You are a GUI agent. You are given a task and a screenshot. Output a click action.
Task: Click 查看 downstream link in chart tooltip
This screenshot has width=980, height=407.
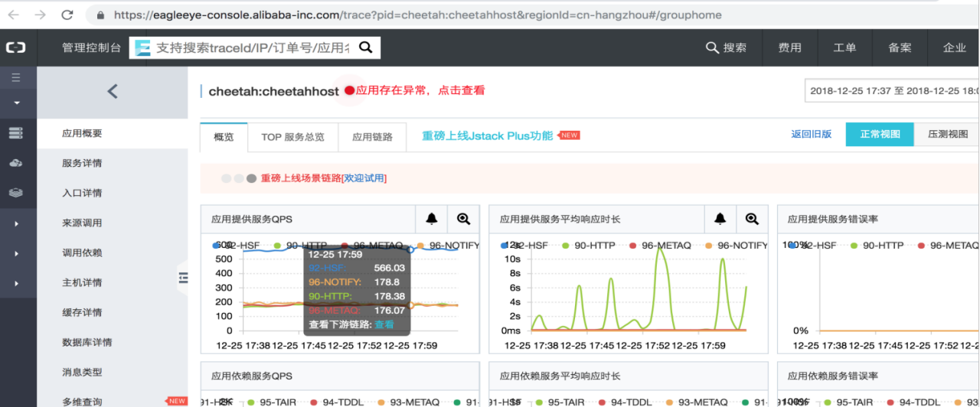(384, 324)
